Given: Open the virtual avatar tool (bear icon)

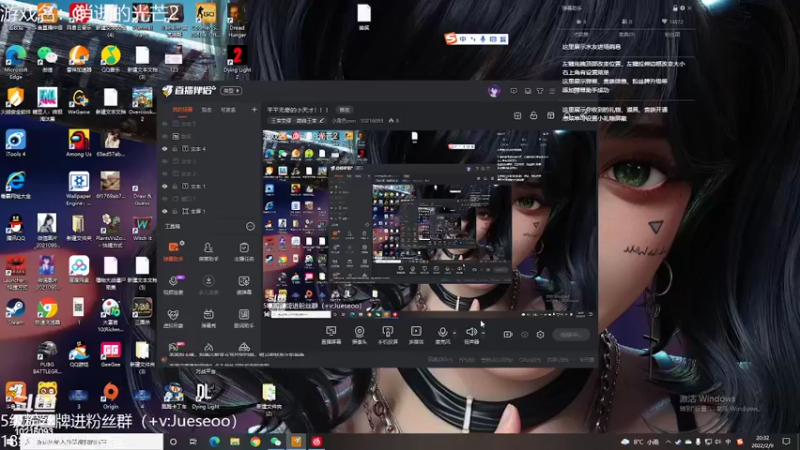Looking at the screenshot, I should tap(173, 319).
